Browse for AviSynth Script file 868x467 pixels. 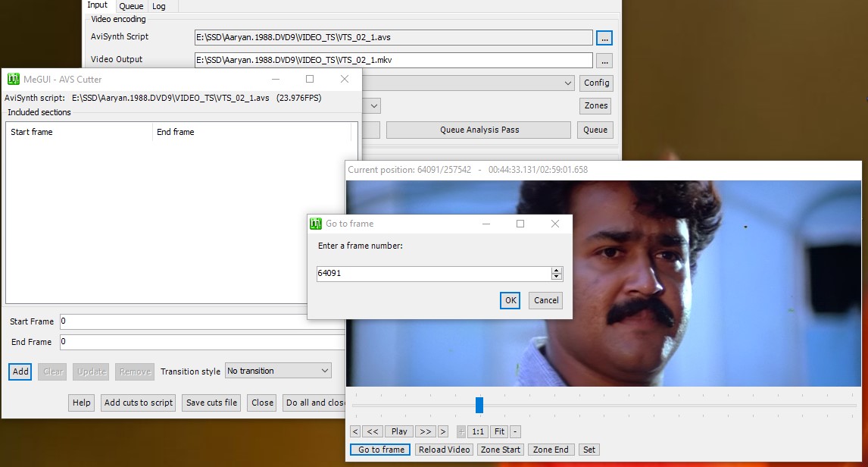click(604, 38)
